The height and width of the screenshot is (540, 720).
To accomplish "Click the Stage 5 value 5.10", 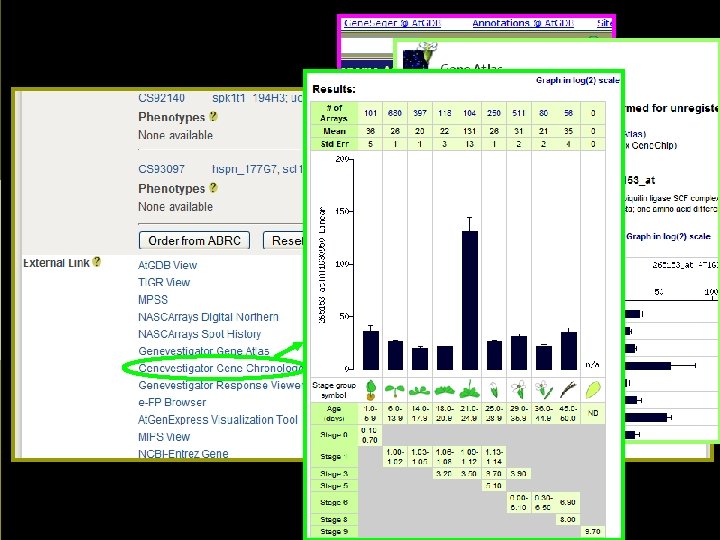I will pos(494,486).
